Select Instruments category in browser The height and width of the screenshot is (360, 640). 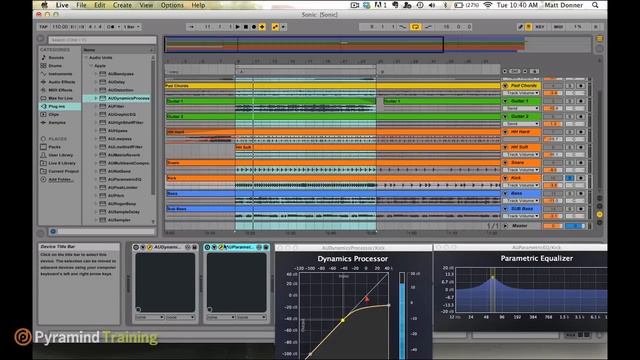(x=60, y=74)
